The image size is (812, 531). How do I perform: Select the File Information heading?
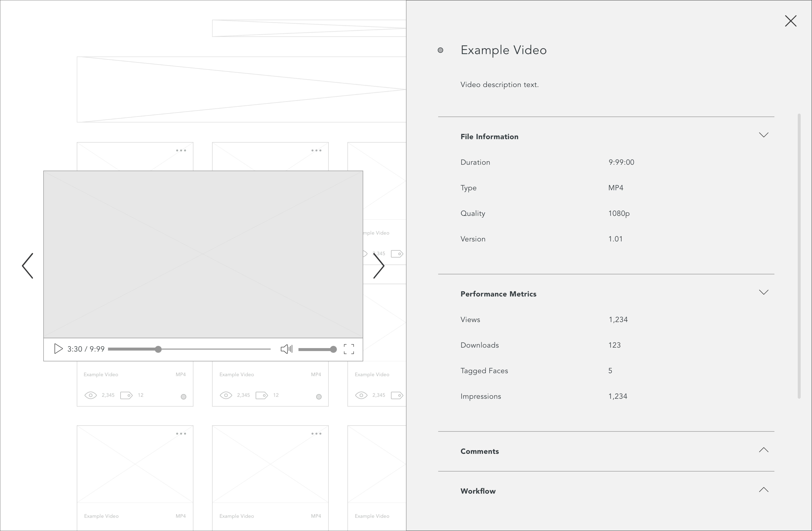[x=489, y=137]
